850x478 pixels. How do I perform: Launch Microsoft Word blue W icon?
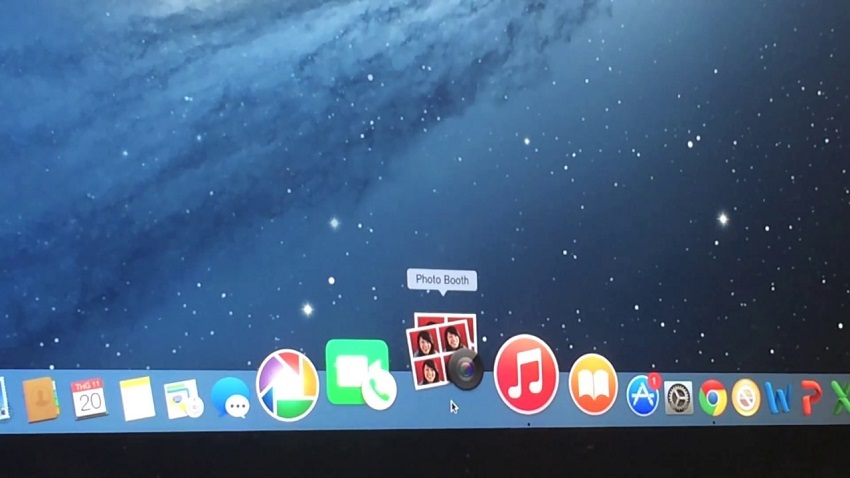[778, 398]
